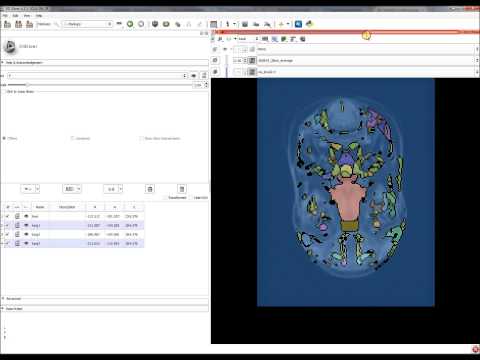The height and width of the screenshot is (360, 480).
Task: Open the Models module toolbar icon
Action: pos(166,24)
